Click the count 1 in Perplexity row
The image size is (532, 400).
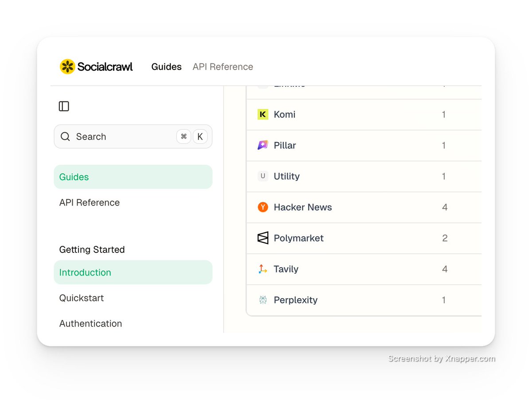pos(444,300)
